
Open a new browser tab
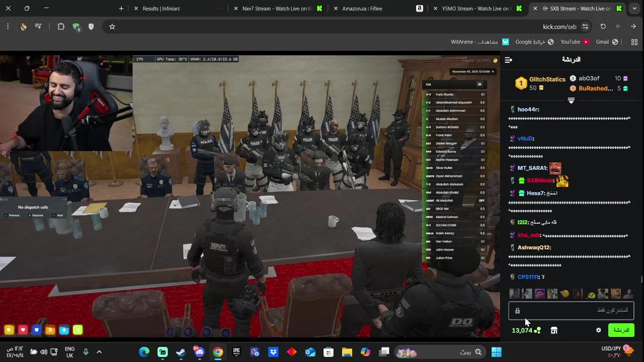(121, 9)
